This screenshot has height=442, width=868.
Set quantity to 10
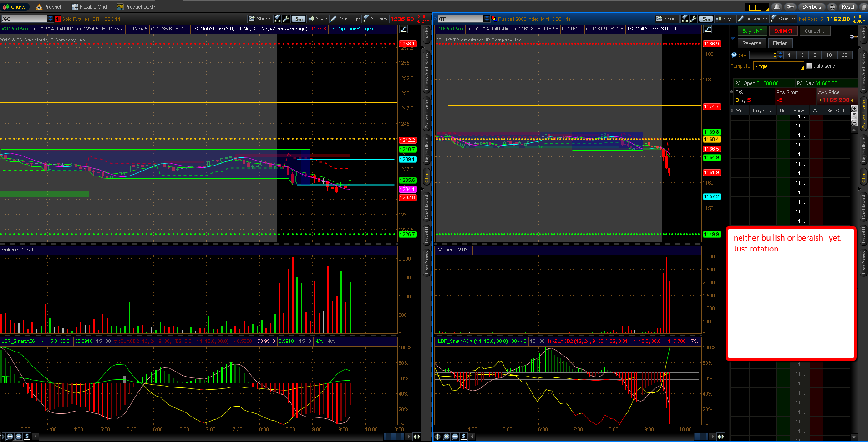(x=829, y=55)
